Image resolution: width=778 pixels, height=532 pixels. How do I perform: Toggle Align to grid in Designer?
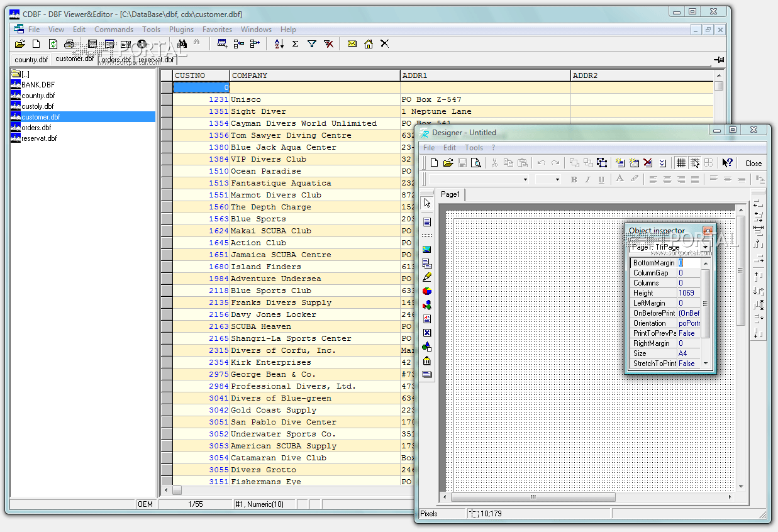[x=694, y=163]
